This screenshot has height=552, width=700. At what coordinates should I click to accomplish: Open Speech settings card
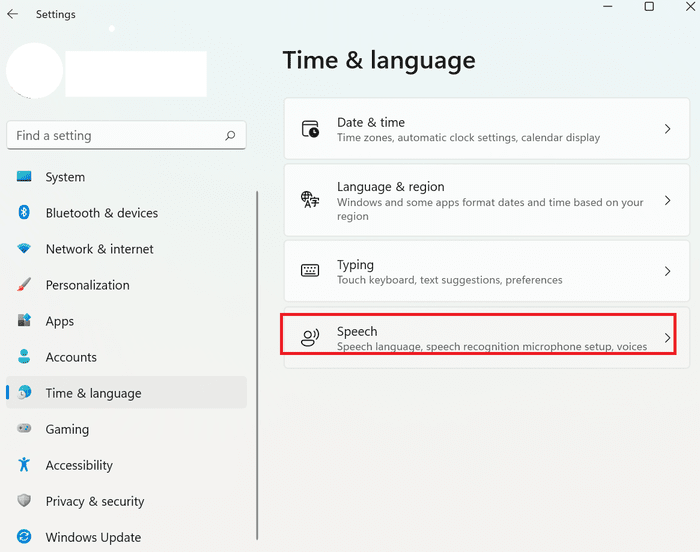(487, 338)
